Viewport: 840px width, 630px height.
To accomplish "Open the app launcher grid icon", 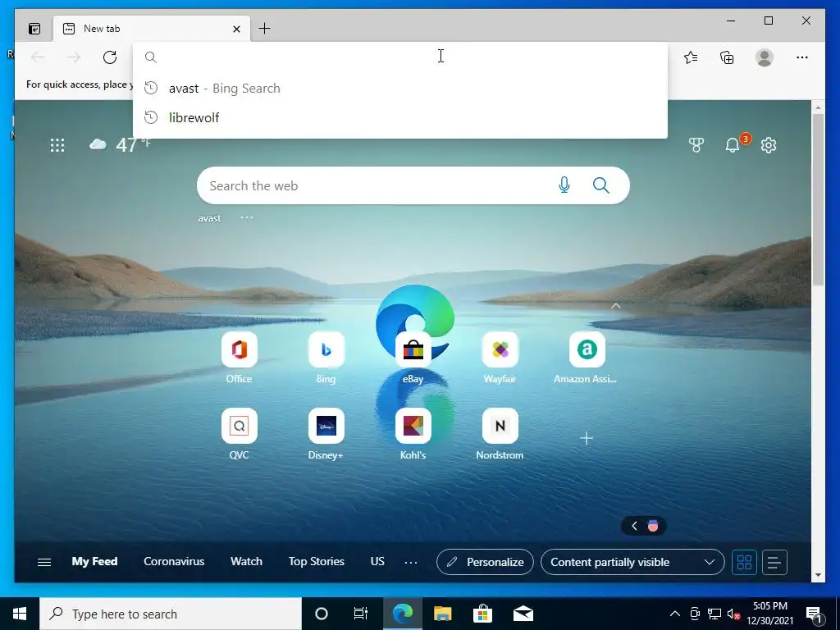I will point(57,145).
